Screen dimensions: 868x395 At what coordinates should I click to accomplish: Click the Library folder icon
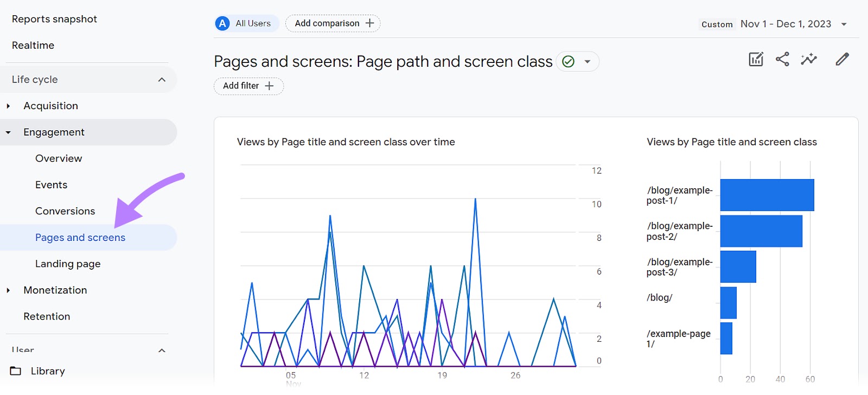[16, 371]
